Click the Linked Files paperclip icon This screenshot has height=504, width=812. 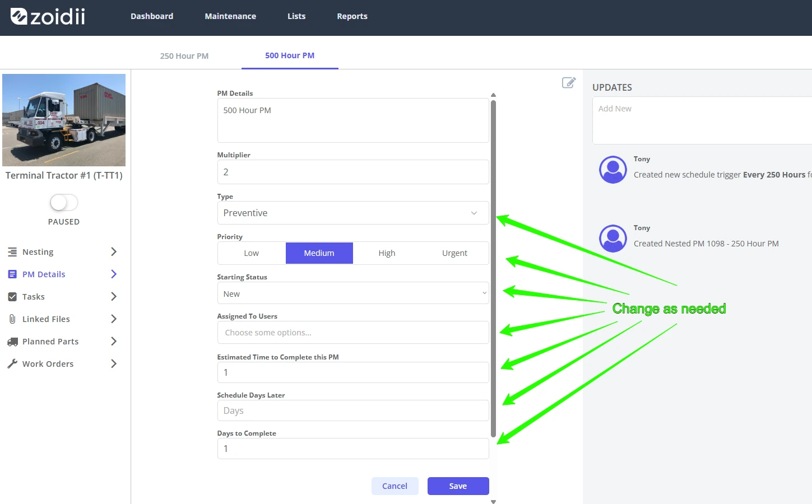12,319
